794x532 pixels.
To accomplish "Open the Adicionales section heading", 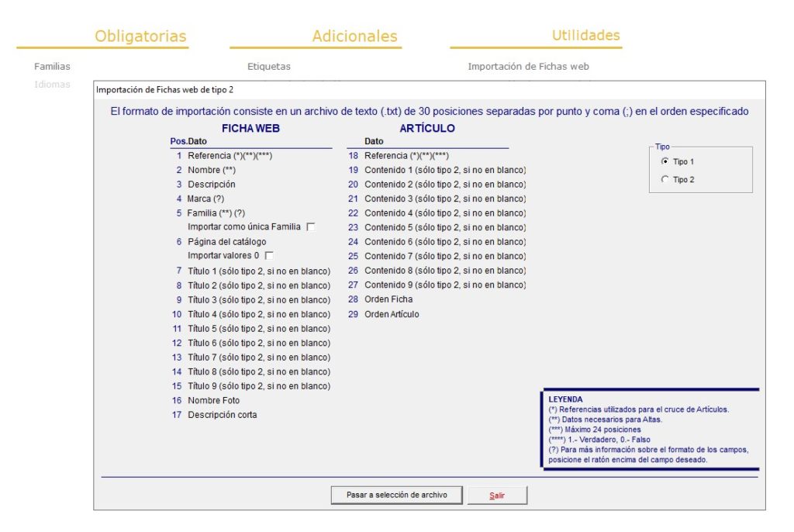I will pos(354,36).
